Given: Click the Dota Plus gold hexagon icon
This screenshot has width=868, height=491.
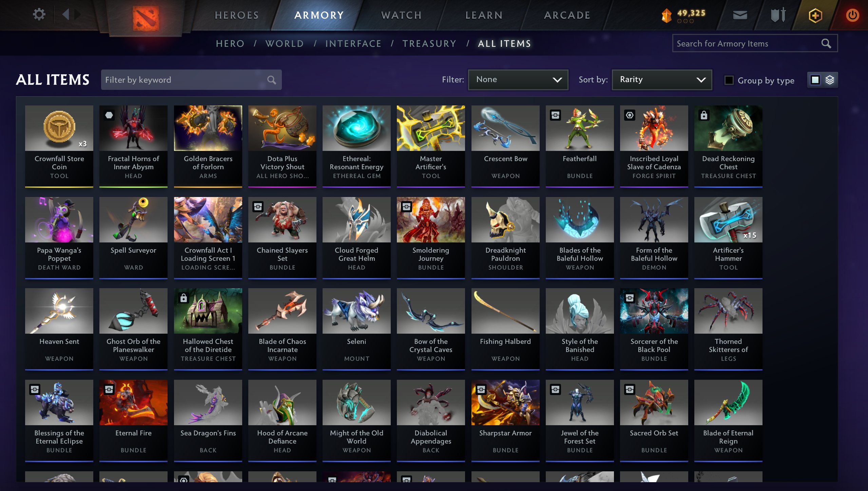Looking at the screenshot, I should (815, 16).
